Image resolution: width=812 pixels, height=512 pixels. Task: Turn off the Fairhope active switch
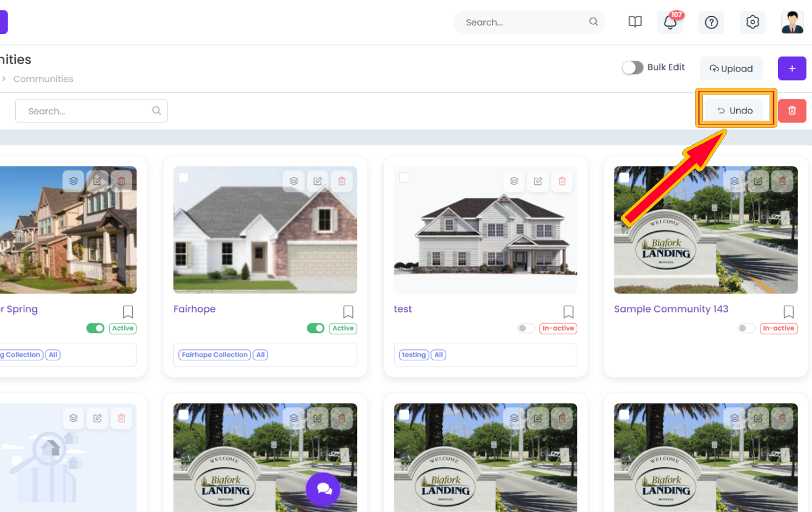click(315, 328)
